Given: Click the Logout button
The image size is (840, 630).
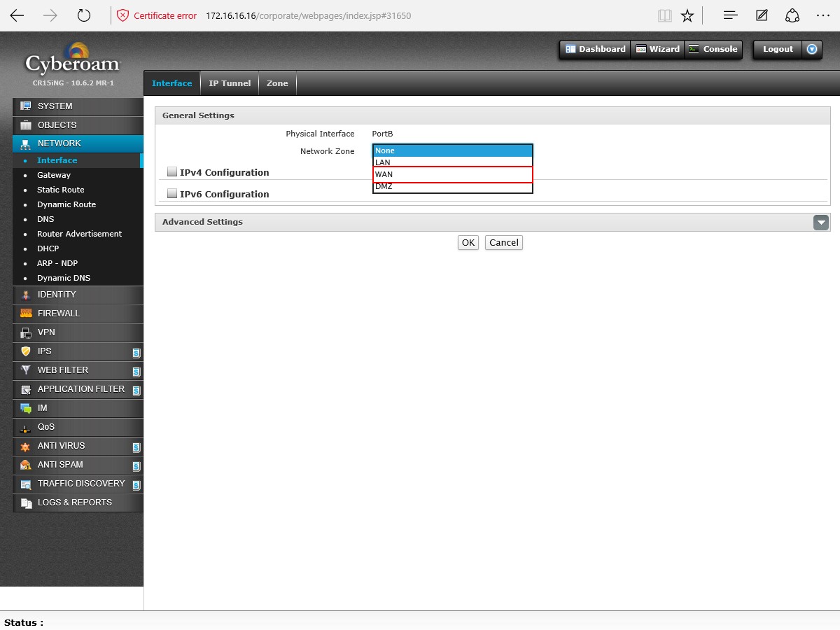Looking at the screenshot, I should point(778,49).
